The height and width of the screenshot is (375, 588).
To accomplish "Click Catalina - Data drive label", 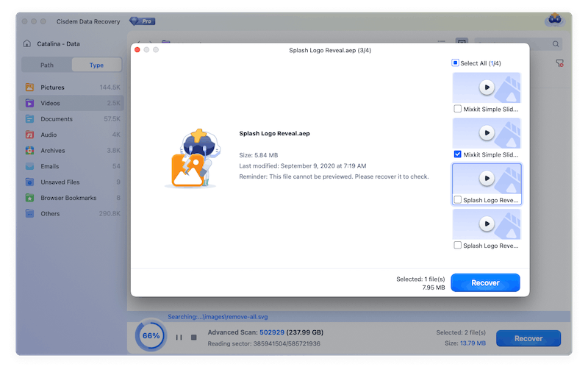I will (58, 44).
